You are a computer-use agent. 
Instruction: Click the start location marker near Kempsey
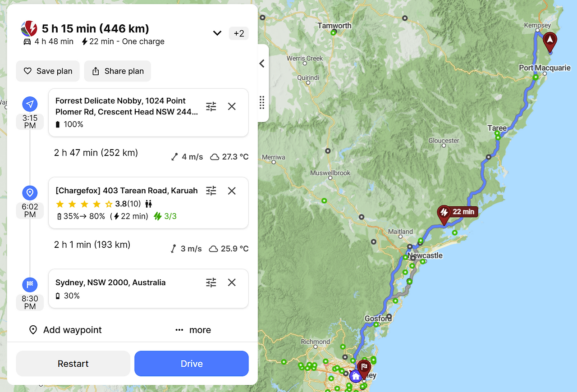550,41
